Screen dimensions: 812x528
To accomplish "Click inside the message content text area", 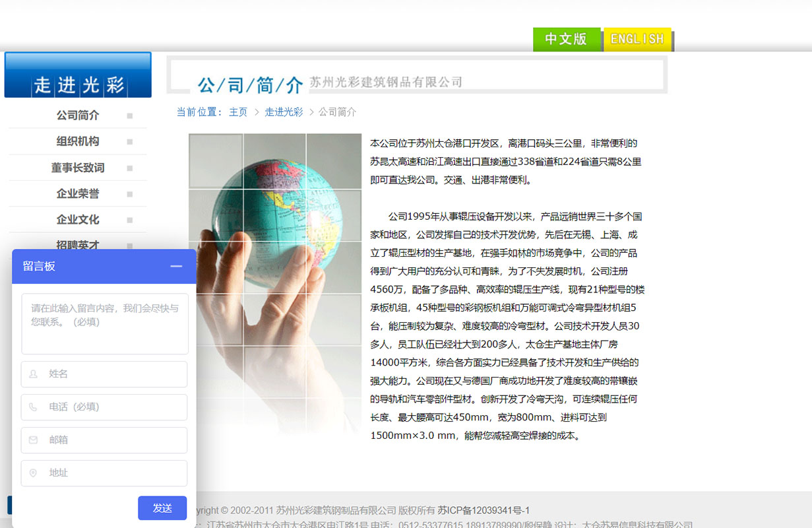I will coord(104,323).
